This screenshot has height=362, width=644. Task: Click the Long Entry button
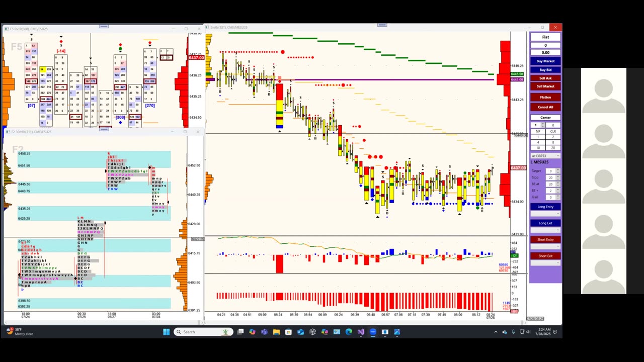pos(545,207)
